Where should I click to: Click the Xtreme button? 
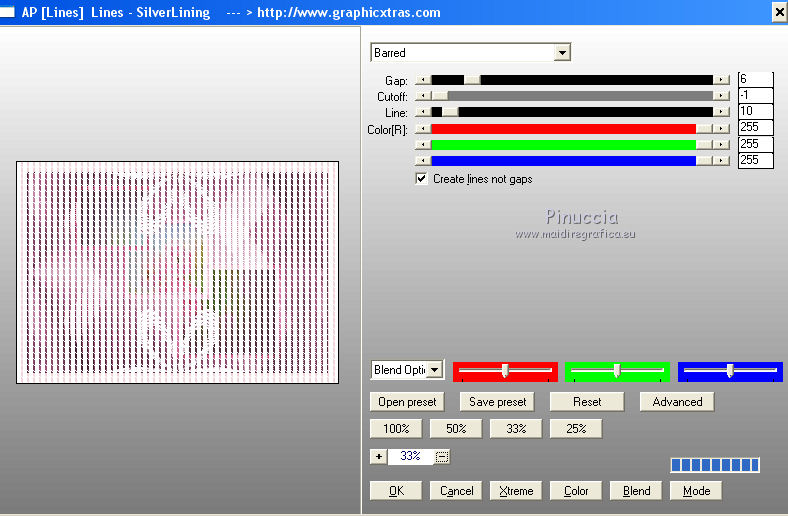pyautogui.click(x=516, y=491)
